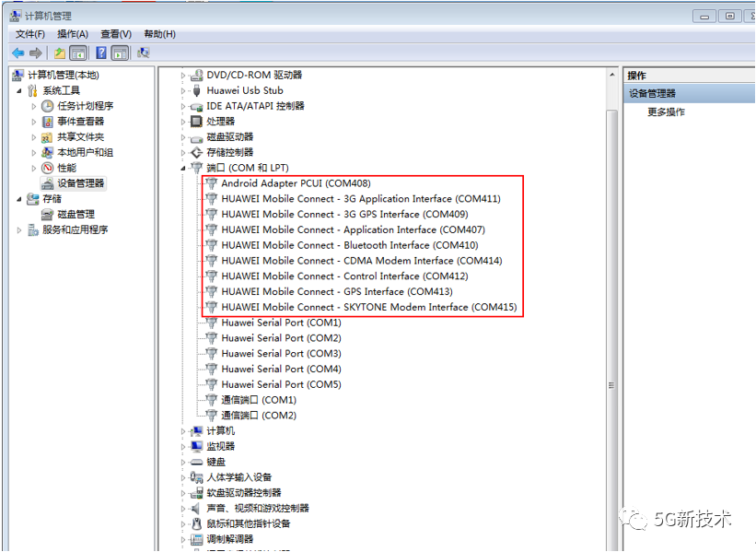
Task: Select HUAWEI Application Interface (COM407)
Action: pos(353,229)
